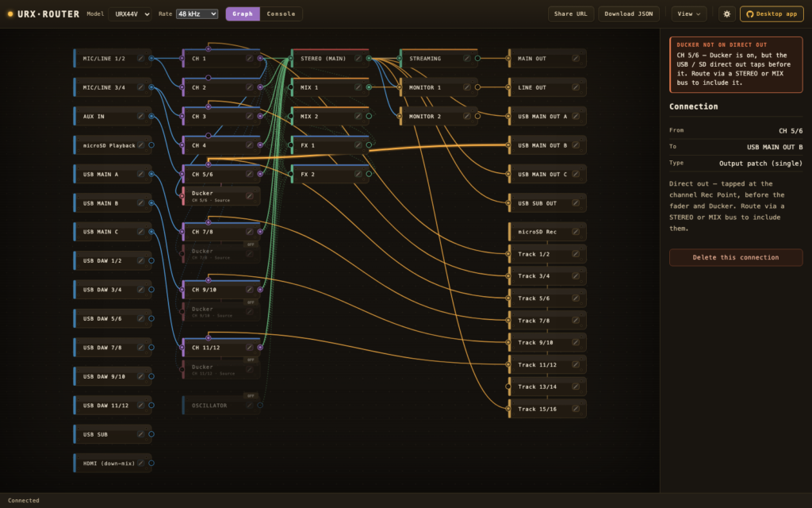Image resolution: width=812 pixels, height=508 pixels.
Task: Select the USB MAIN OUT C node label
Action: 542,174
